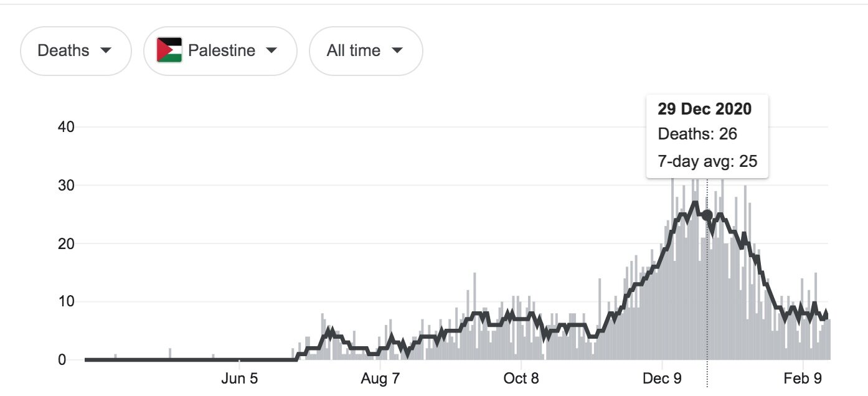The width and height of the screenshot is (868, 396).
Task: Click the 40 y-axis label
Action: pos(66,127)
